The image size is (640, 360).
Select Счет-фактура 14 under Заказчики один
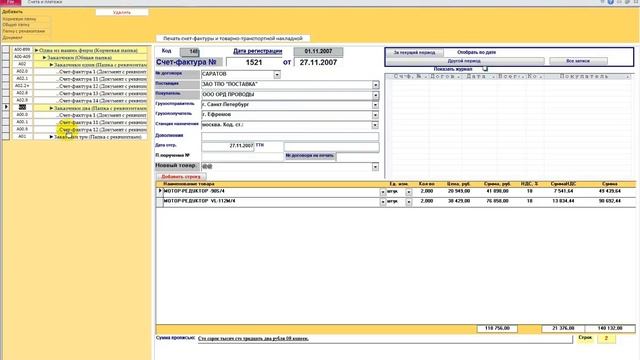coord(102,101)
